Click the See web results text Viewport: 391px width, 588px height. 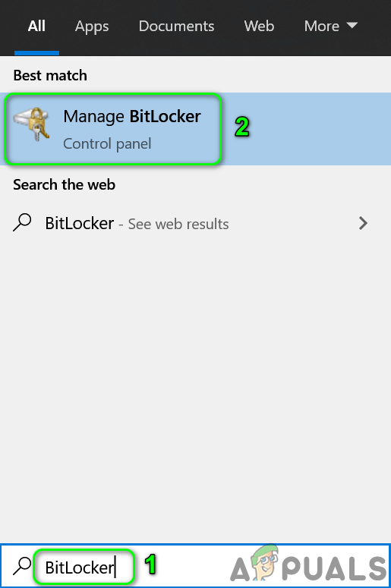178,225
